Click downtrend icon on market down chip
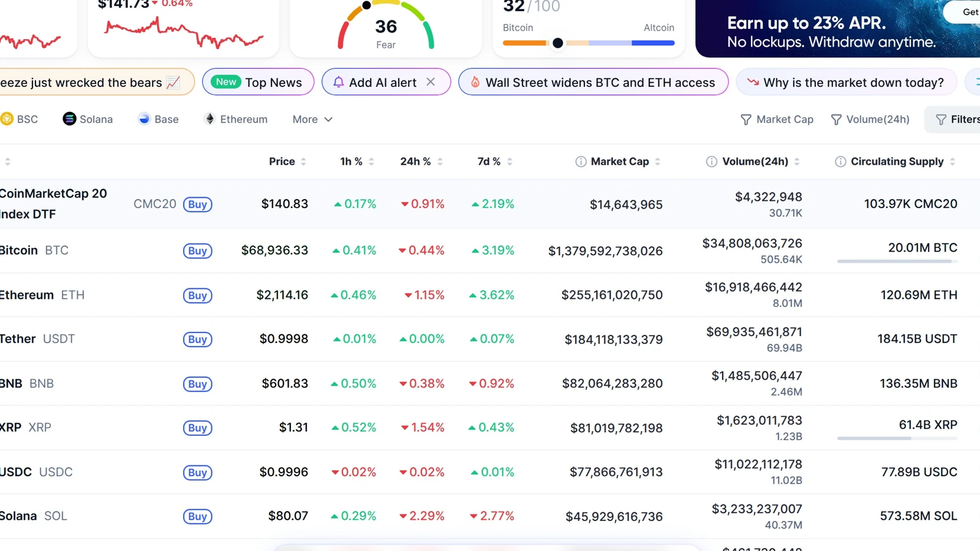This screenshot has height=551, width=980. (753, 82)
